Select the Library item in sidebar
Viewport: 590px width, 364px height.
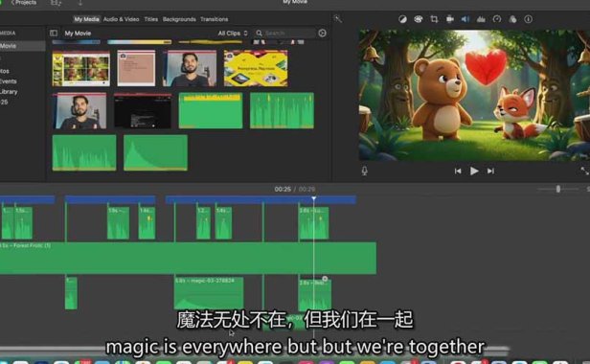[9, 91]
